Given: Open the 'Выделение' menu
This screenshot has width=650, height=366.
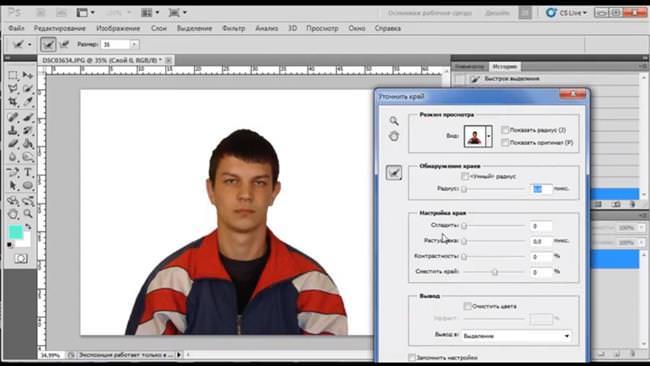Looking at the screenshot, I should click(194, 28).
